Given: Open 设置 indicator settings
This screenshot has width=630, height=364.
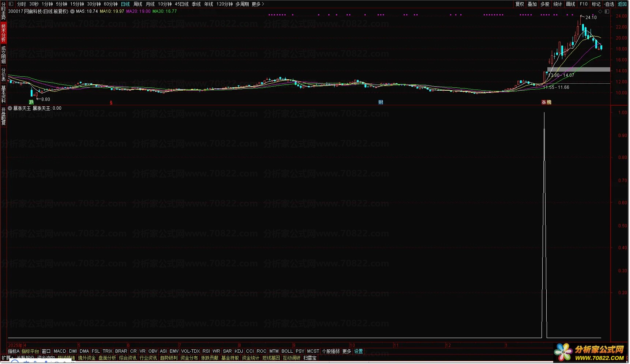Looking at the screenshot, I should tap(359, 351).
